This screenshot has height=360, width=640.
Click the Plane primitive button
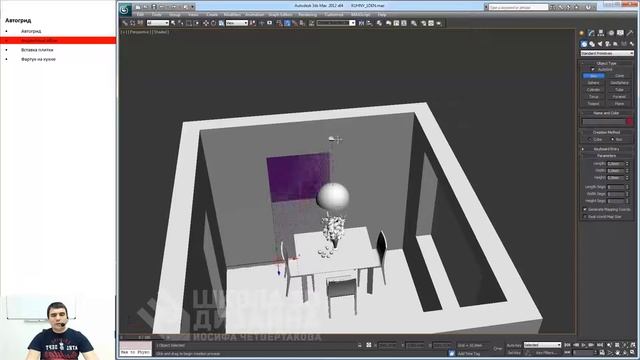(x=619, y=104)
